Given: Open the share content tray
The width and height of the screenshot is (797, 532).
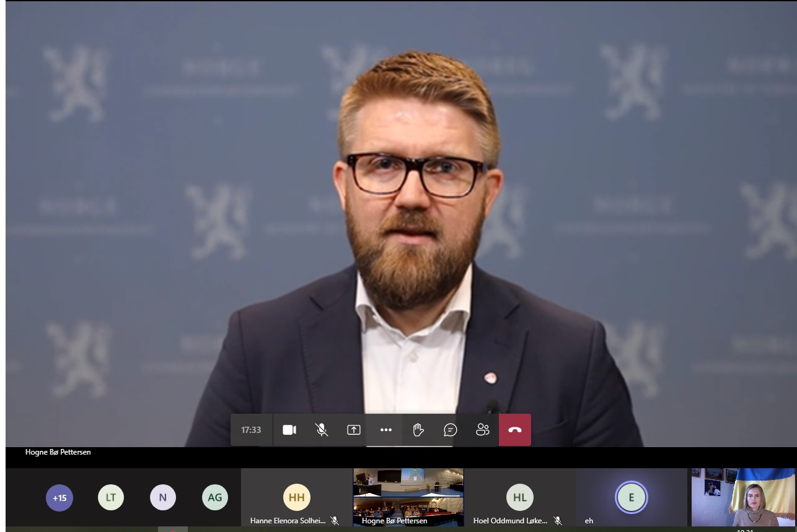Looking at the screenshot, I should pyautogui.click(x=354, y=430).
